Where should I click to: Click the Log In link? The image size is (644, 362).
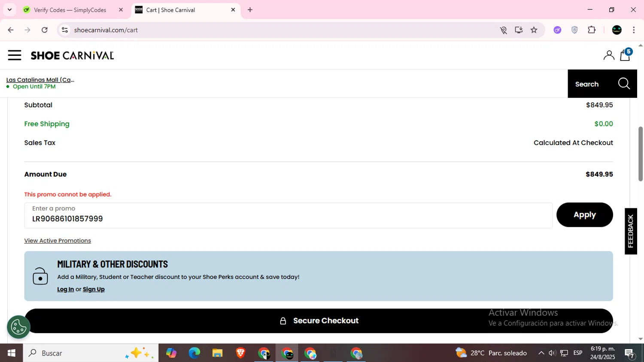tap(65, 289)
